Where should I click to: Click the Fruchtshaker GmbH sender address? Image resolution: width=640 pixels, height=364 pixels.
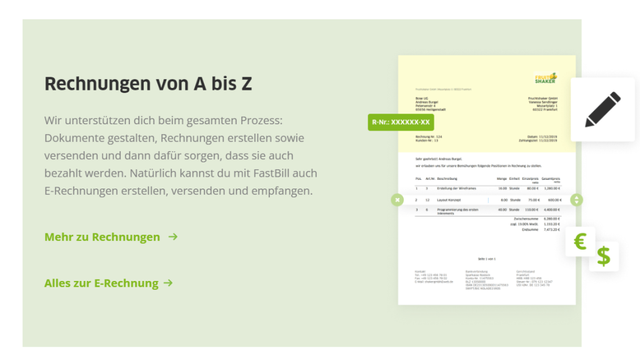[x=541, y=105]
